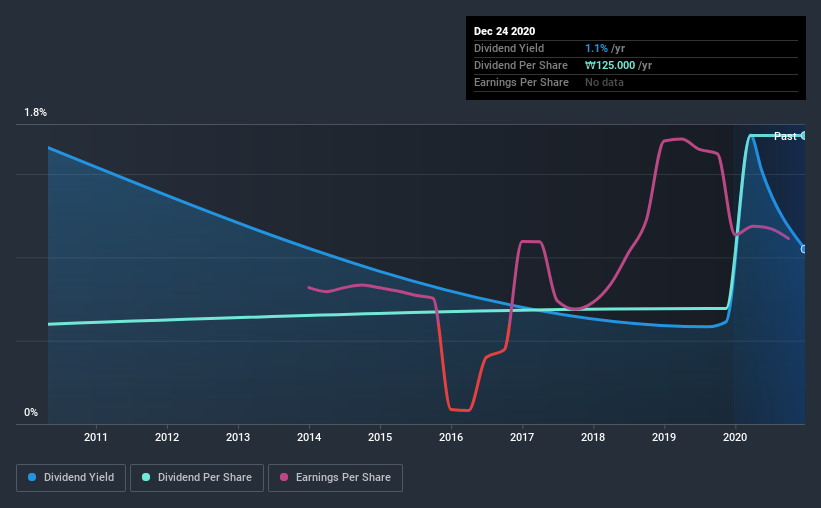The image size is (821, 508).
Task: Click the 'No data' Earnings Per Share value
Action: pos(604,82)
